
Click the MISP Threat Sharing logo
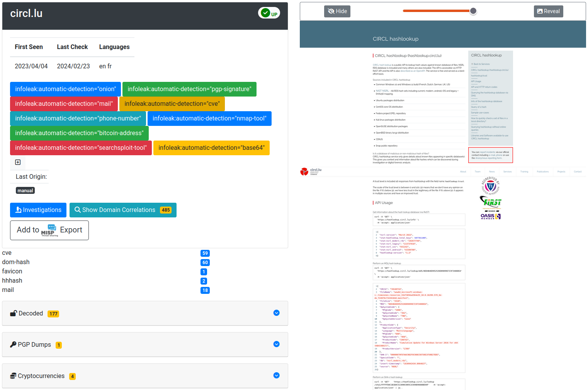49,230
